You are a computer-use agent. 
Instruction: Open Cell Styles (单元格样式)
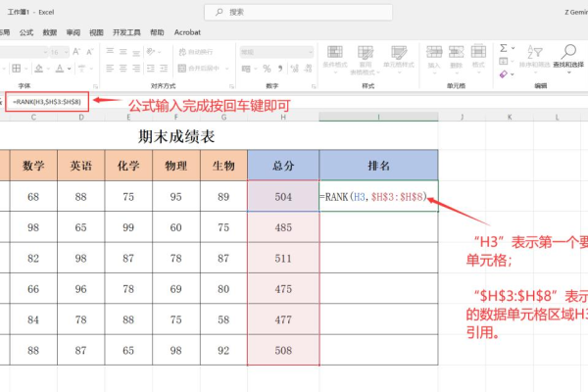(399, 59)
